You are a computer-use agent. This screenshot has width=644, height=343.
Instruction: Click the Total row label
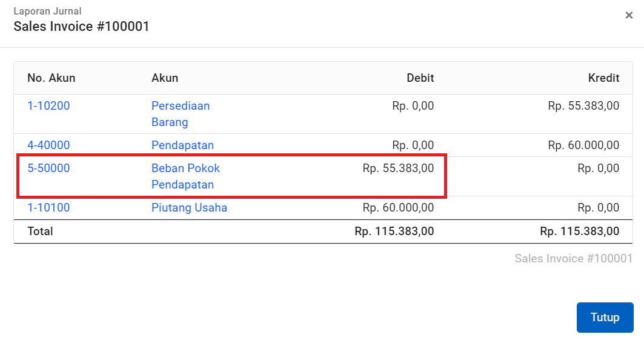click(40, 231)
